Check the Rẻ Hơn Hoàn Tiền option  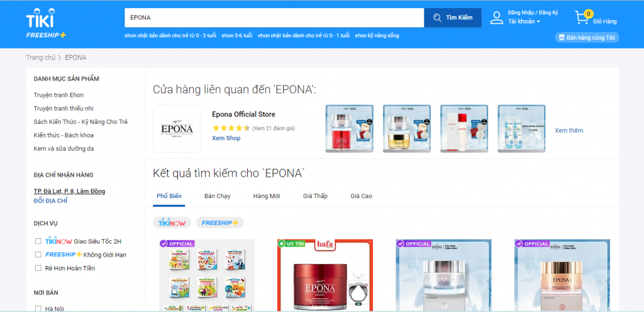tap(38, 268)
